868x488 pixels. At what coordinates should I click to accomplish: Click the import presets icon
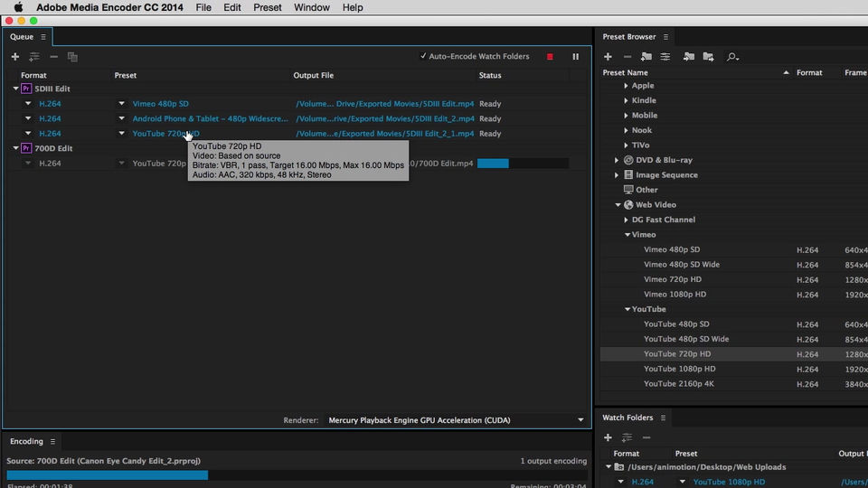[689, 56]
